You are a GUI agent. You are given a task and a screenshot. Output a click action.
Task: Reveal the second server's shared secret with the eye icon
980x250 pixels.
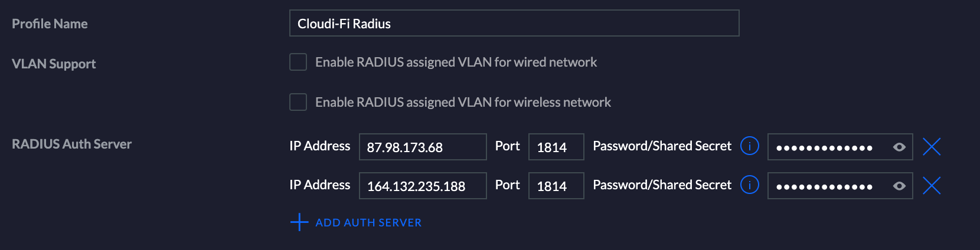click(899, 186)
